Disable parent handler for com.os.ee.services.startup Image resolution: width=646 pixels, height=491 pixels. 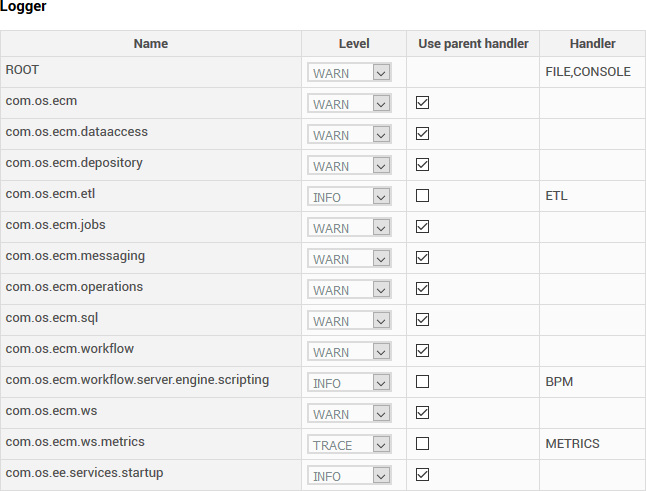422,475
